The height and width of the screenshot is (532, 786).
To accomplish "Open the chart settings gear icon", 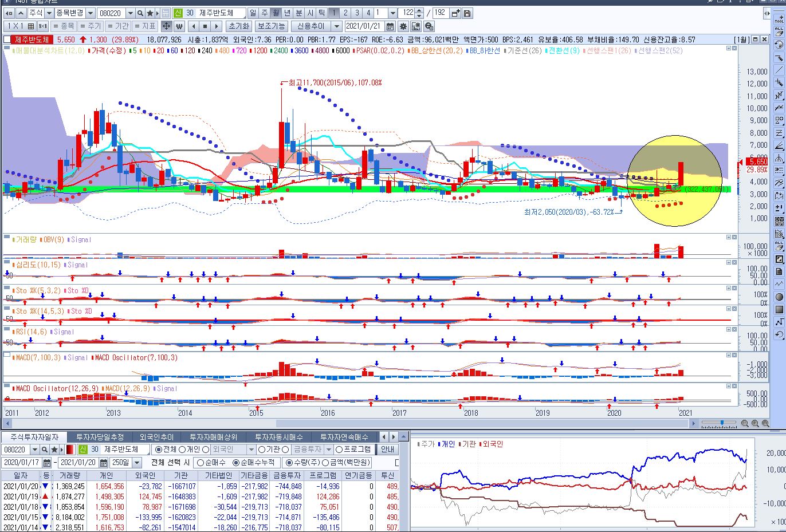I will (x=403, y=26).
